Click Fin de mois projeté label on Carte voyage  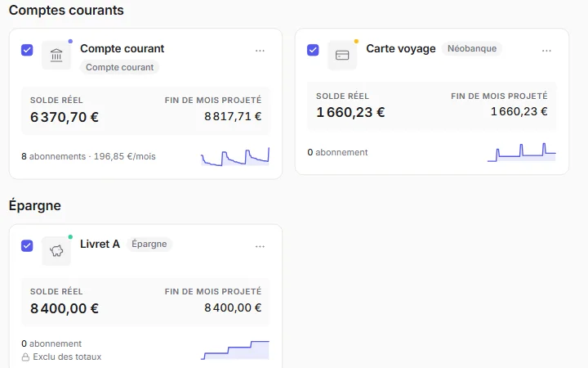click(x=499, y=96)
